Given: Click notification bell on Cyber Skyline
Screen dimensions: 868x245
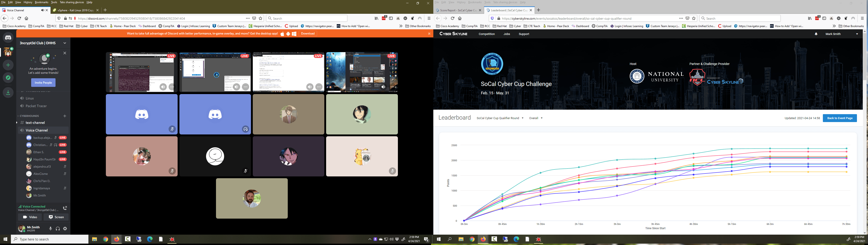Looking at the screenshot, I should coord(816,34).
